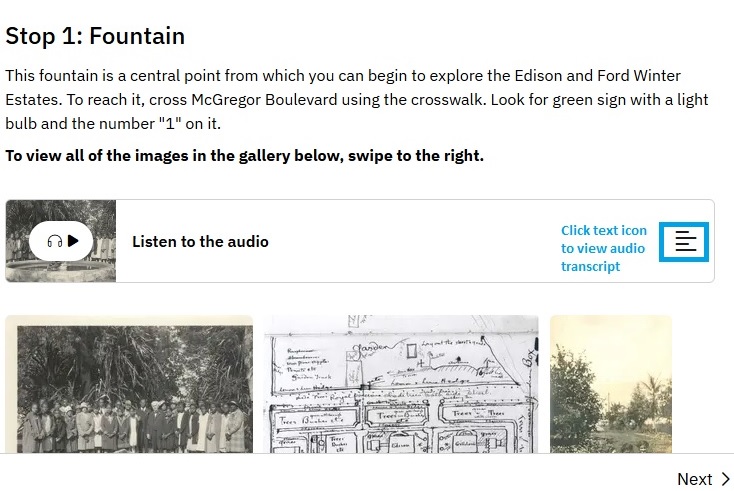Click the "Listen to the audio" label
Viewport: 734px width, 491px height.
(200, 241)
